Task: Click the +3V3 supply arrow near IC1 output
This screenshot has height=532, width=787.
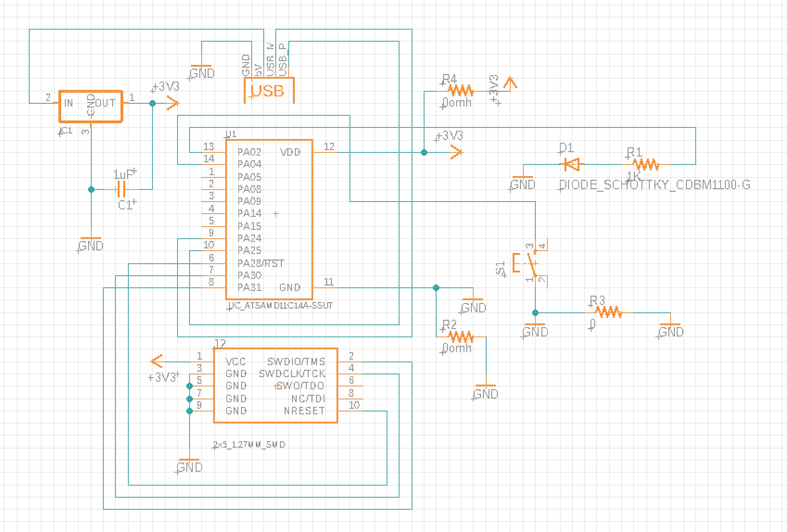Action: coord(171,103)
